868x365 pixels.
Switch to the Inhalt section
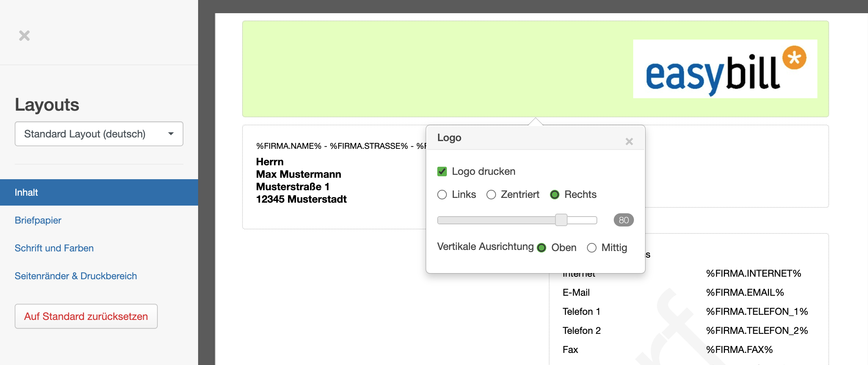point(99,192)
